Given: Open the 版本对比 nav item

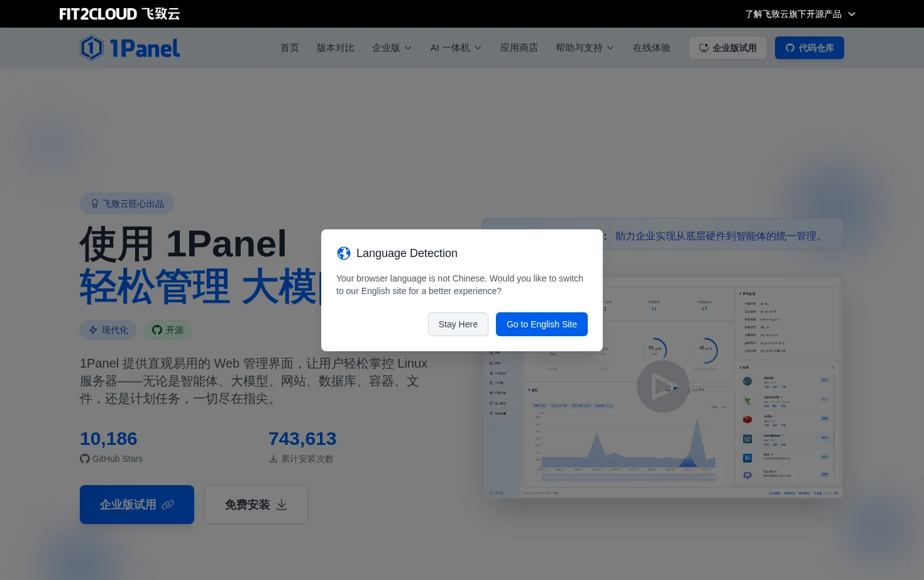Looking at the screenshot, I should (x=336, y=48).
